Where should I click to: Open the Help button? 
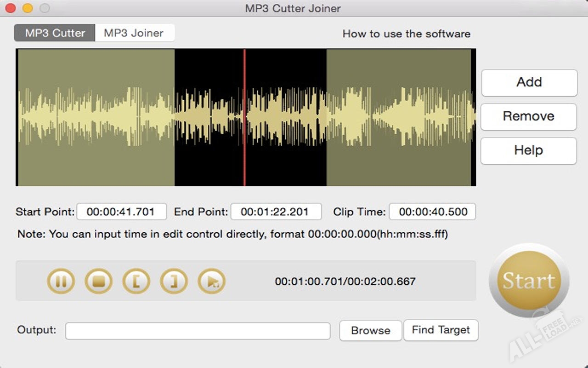click(528, 150)
